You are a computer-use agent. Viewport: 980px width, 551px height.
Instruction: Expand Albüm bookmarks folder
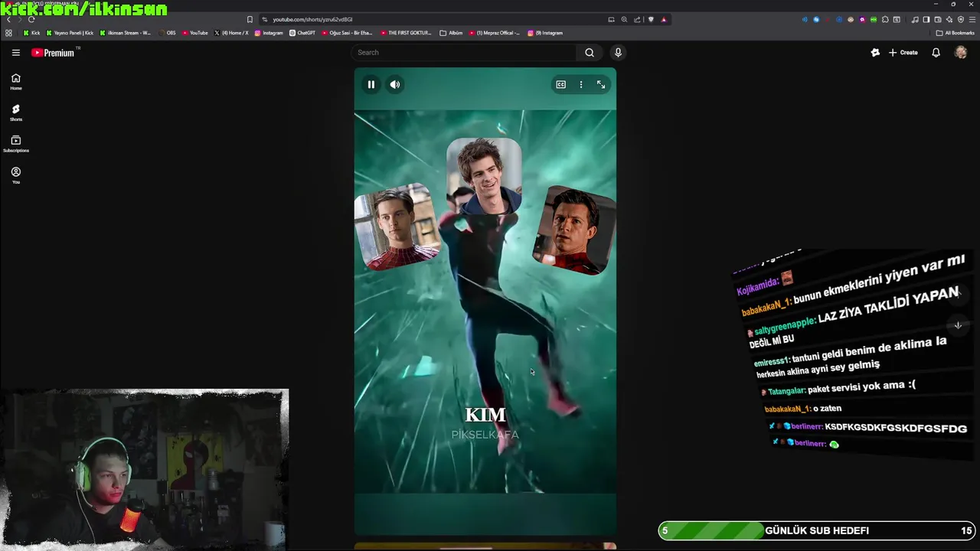tap(452, 33)
